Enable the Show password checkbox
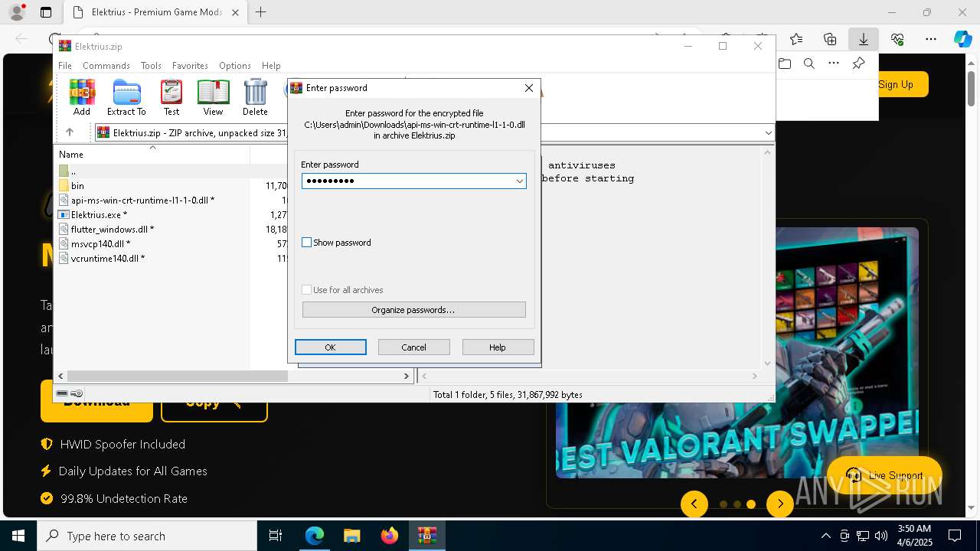Screen dimensions: 980x551 click(307, 243)
